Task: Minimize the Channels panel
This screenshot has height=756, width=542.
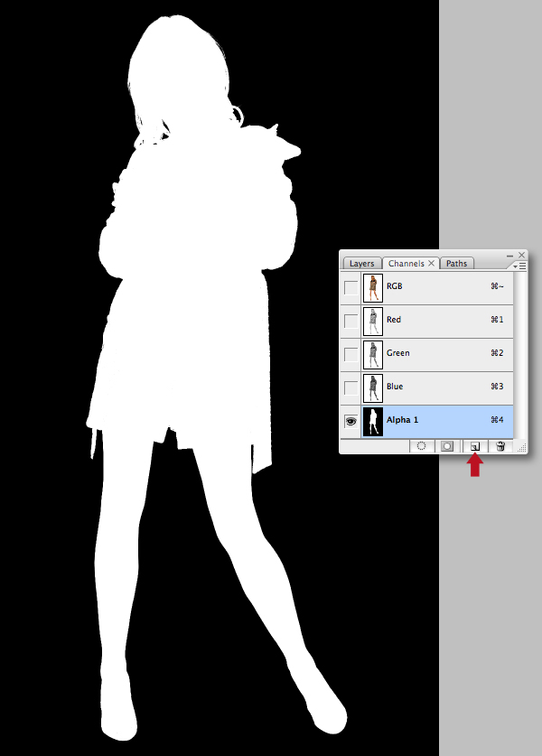Action: click(x=509, y=255)
